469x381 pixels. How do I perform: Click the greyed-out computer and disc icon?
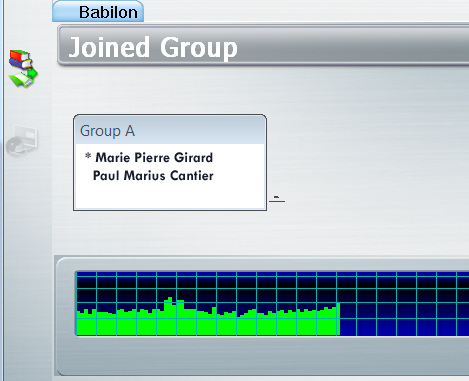[22, 141]
